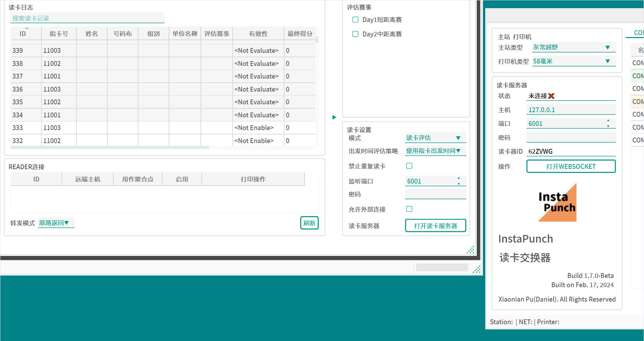644x341 pixels.
Task: Toggle 允许外部连接 checkbox
Action: tap(409, 209)
